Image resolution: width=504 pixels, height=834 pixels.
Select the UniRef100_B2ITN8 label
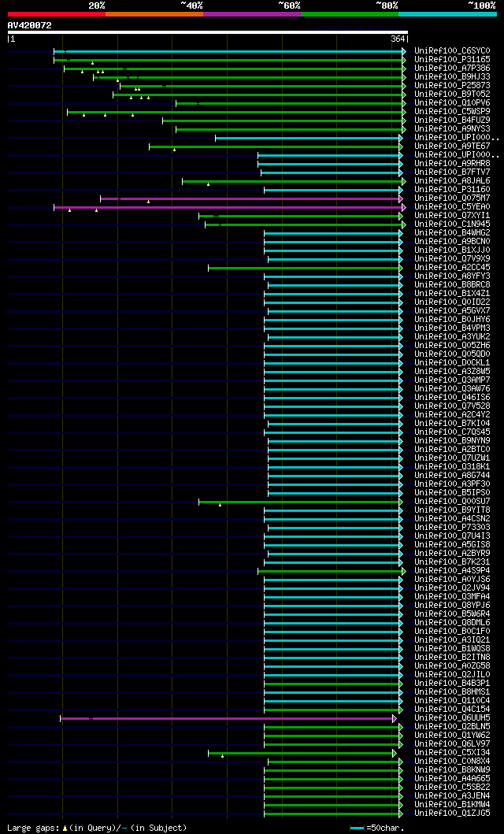pos(453,658)
